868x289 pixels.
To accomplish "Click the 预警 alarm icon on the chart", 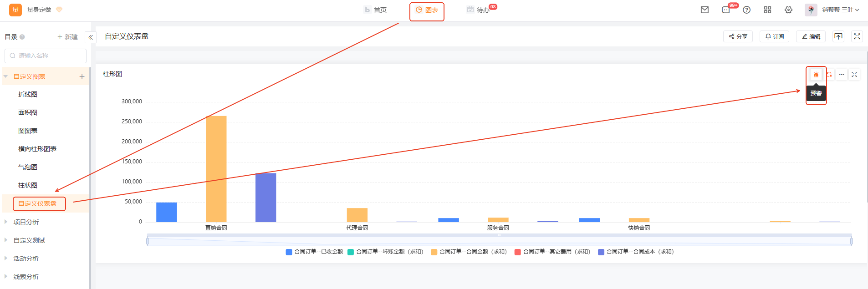I will (816, 75).
